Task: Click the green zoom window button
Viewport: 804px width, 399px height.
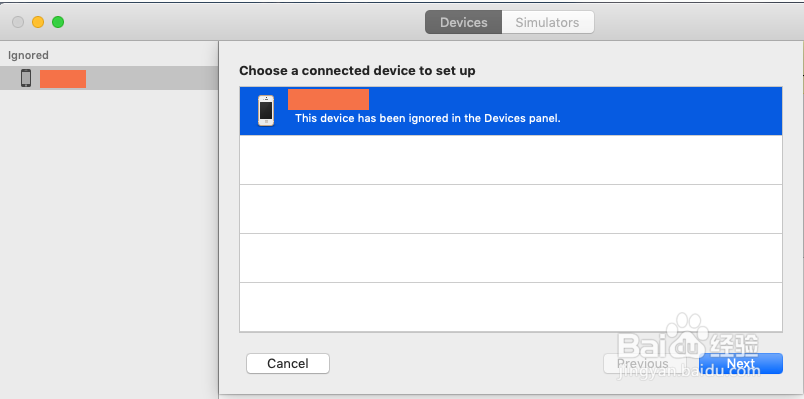Action: pos(58,22)
